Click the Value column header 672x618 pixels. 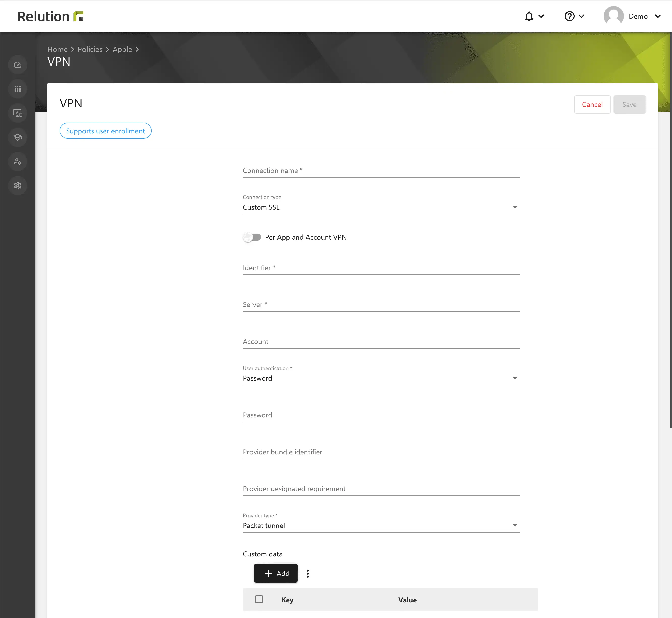click(x=407, y=600)
